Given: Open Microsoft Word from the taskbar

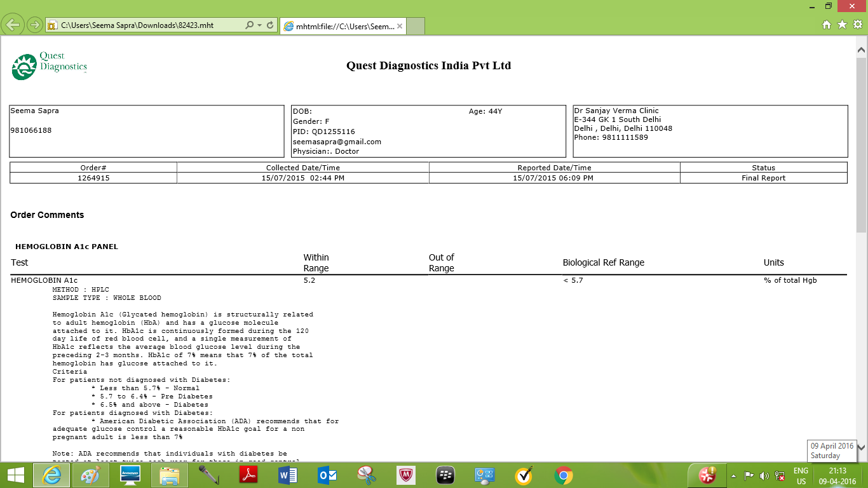Looking at the screenshot, I should [x=288, y=475].
